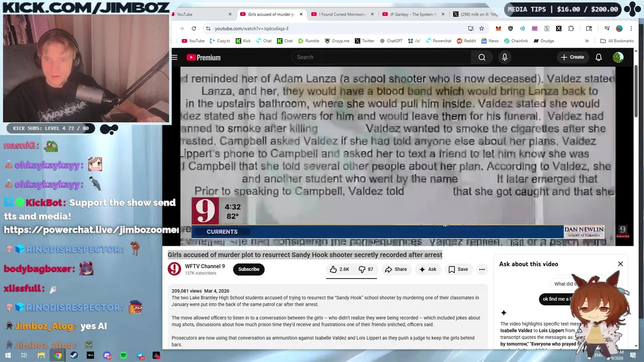The width and height of the screenshot is (644, 362).
Task: Open the Reddit bookmark
Action: click(466, 41)
